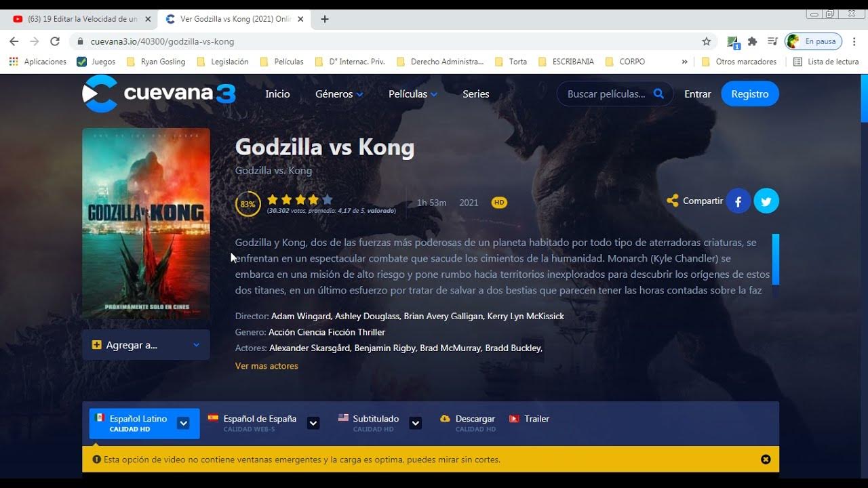Click the synopsis blue scrollbar
This screenshot has height=488, width=868.
click(x=776, y=259)
